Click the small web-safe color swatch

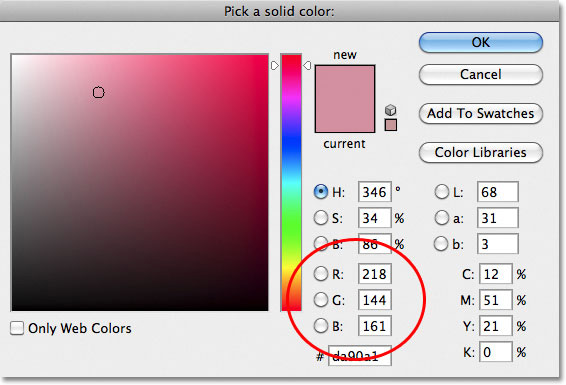[x=391, y=125]
